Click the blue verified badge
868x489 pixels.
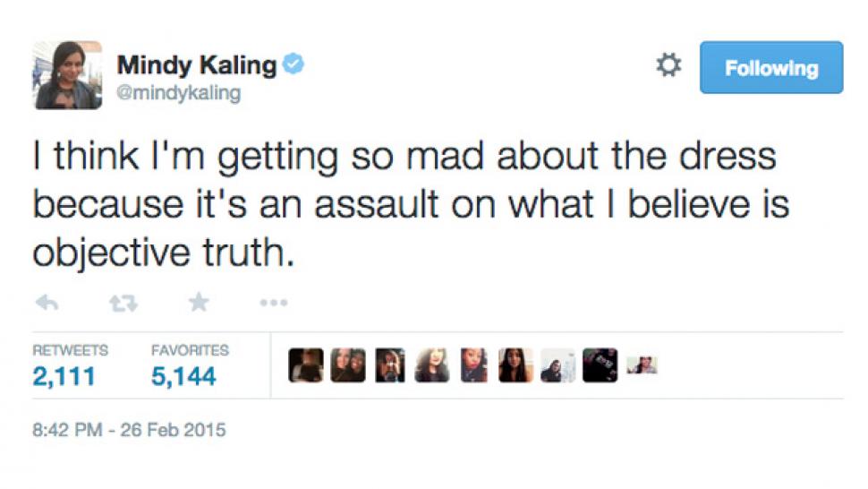pyautogui.click(x=293, y=64)
